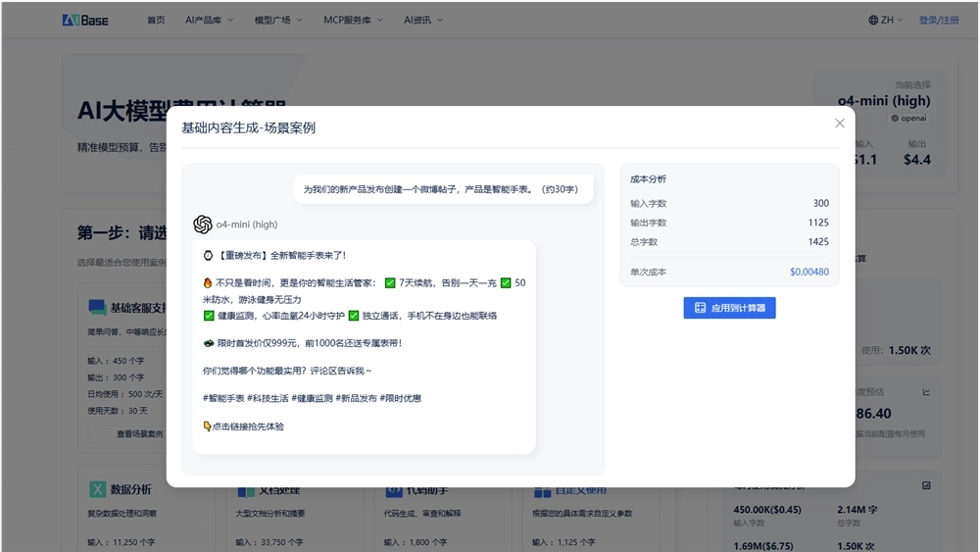This screenshot has height=552, width=980.
Task: Select the user prompt message bubble
Action: click(443, 189)
